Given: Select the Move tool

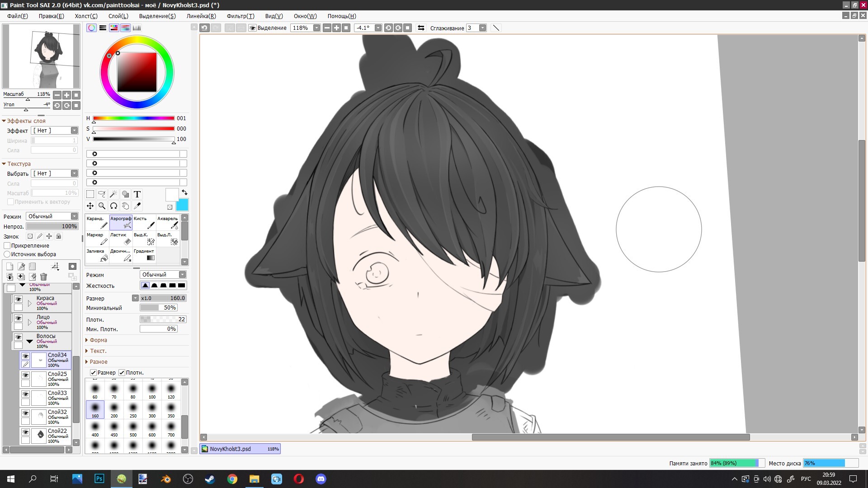Looking at the screenshot, I should coord(90,206).
